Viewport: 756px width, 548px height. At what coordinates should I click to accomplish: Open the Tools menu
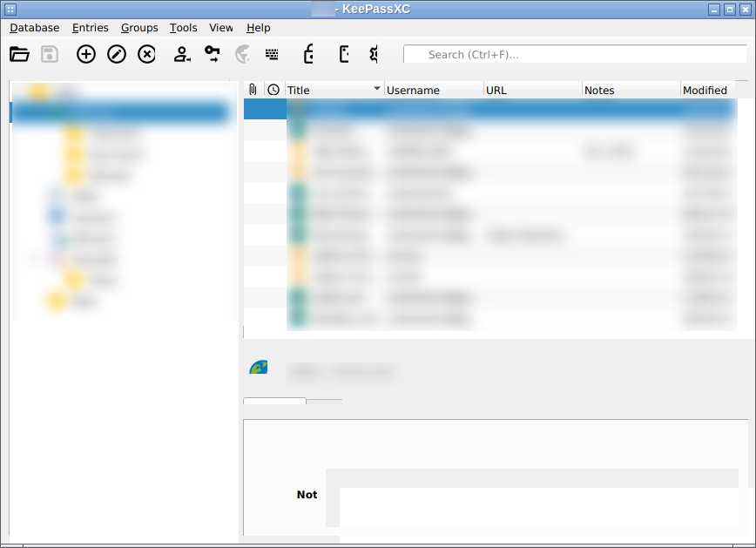point(183,27)
